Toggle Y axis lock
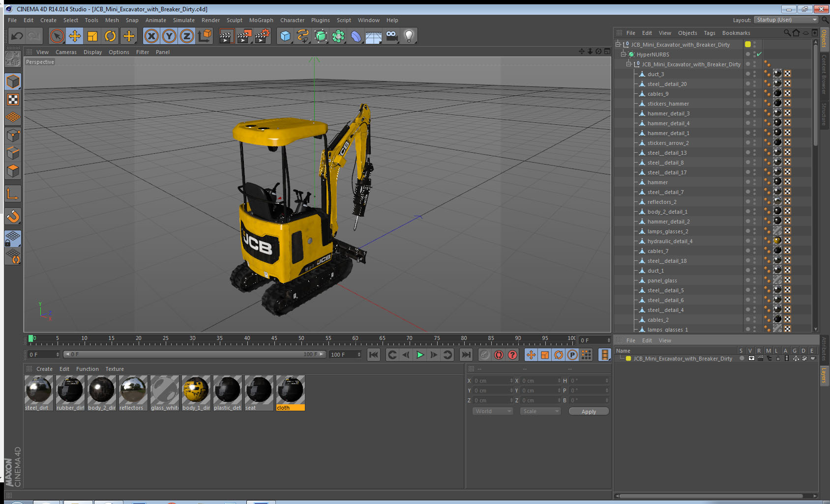This screenshot has width=830, height=504. coord(169,36)
